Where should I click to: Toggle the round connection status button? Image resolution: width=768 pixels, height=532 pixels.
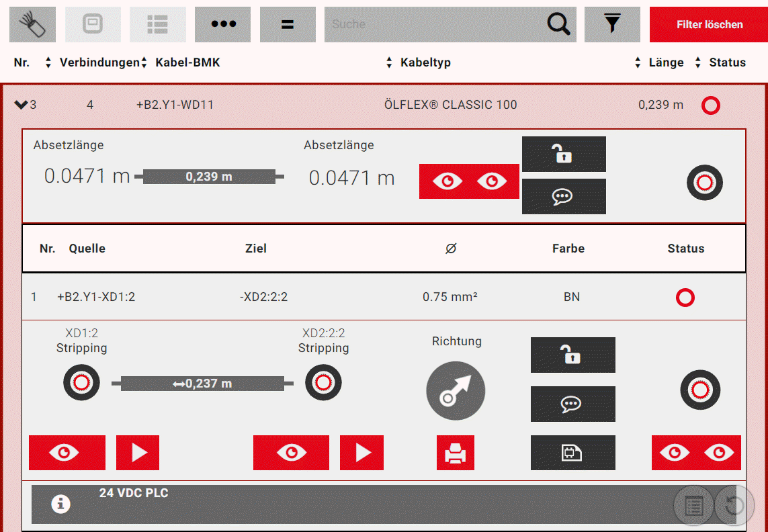pos(700,390)
